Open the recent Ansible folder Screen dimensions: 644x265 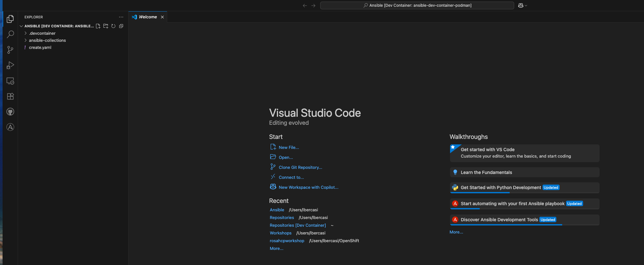[x=277, y=210]
